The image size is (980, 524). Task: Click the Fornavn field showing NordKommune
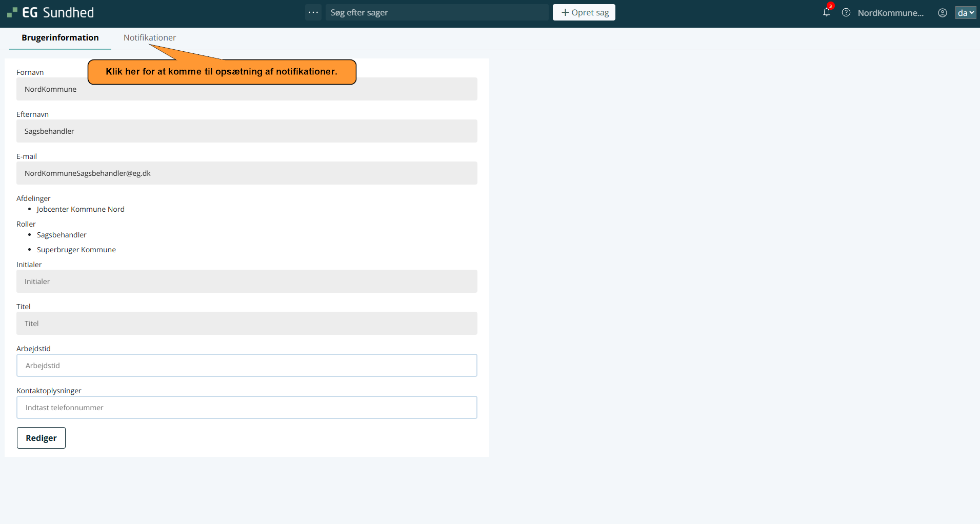pyautogui.click(x=247, y=92)
